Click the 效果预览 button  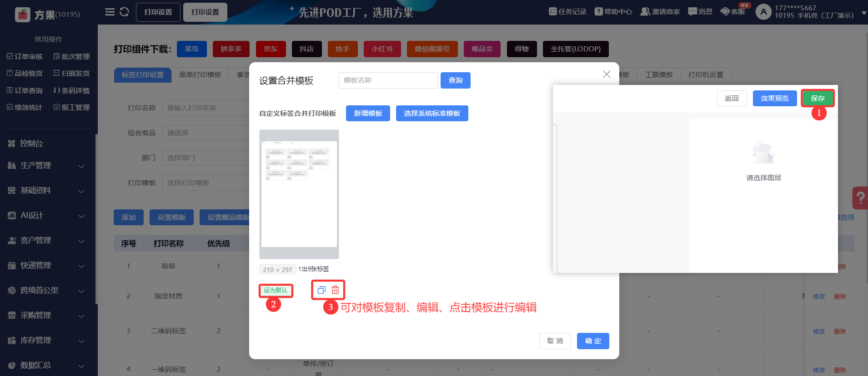click(775, 98)
